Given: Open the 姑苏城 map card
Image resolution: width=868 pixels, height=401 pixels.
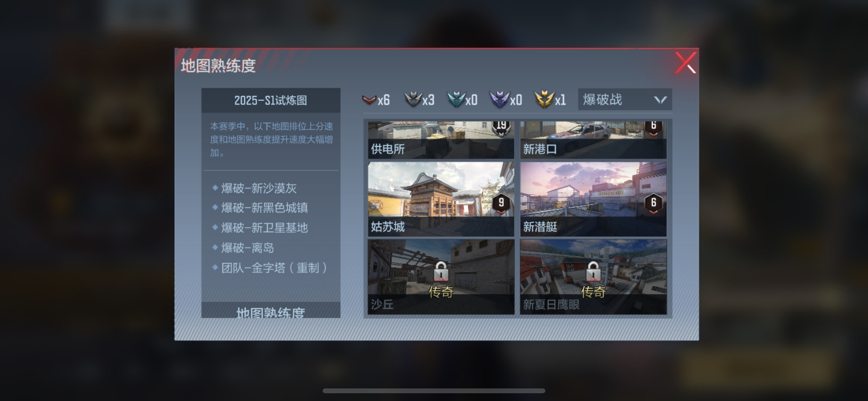Looking at the screenshot, I should 441,200.
